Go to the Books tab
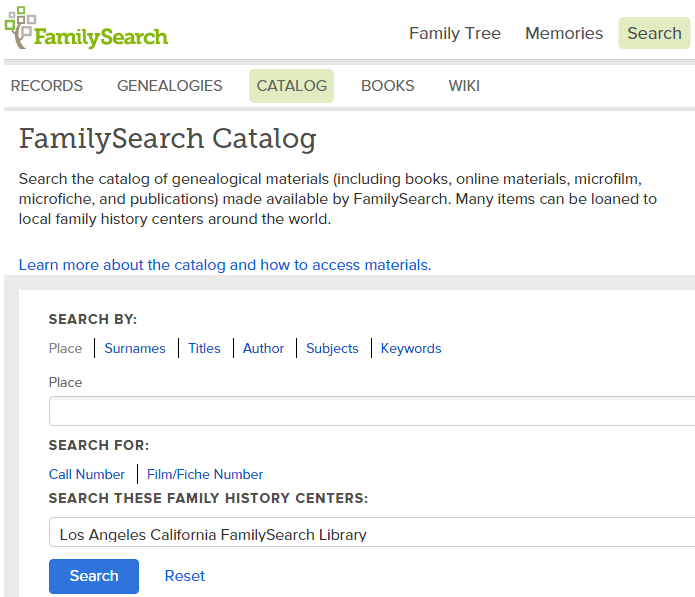The width and height of the screenshot is (695, 597). coord(387,86)
